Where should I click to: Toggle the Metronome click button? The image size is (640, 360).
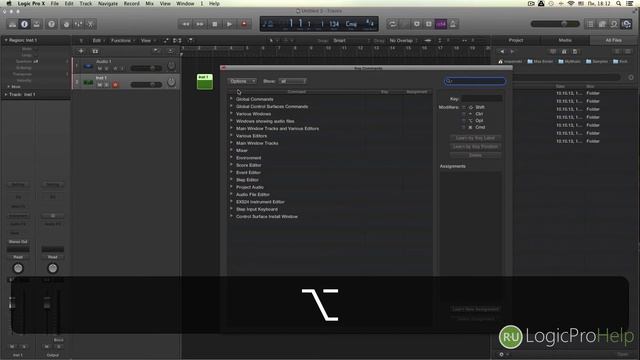click(x=453, y=24)
